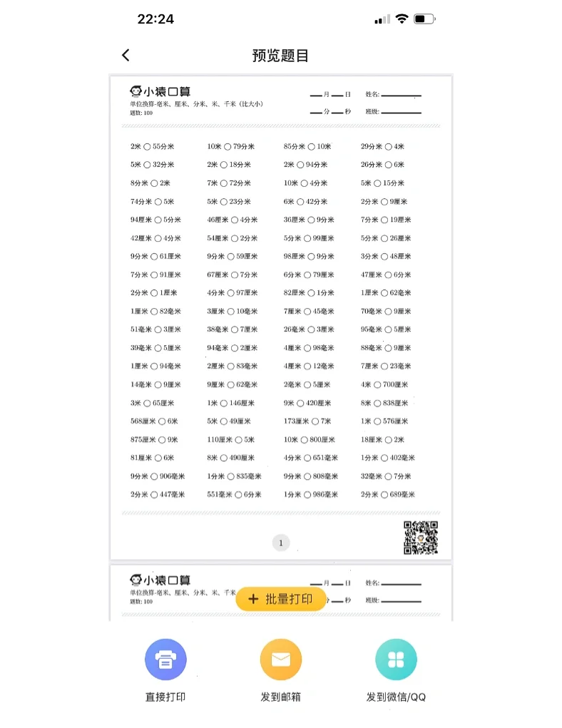Tap the 班级 class line on page 1
This screenshot has height=728, width=562.
click(393, 111)
